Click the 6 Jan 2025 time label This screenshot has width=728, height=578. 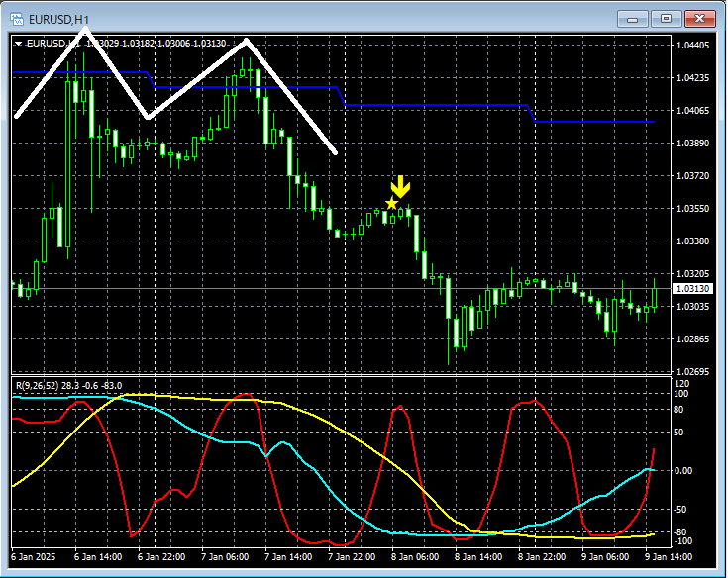(33, 556)
